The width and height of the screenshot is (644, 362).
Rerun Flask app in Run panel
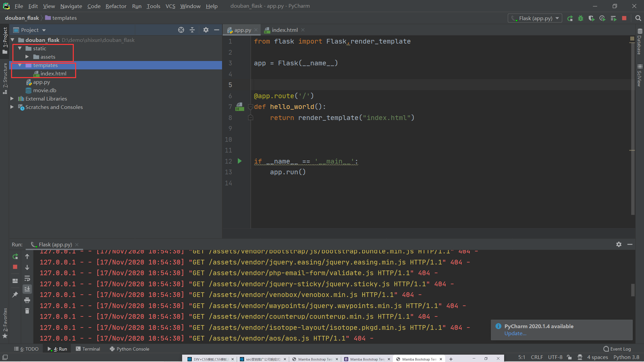15,256
